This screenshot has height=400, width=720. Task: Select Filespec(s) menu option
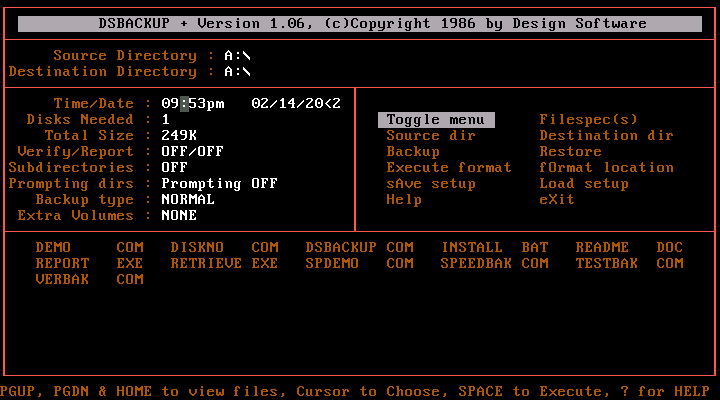click(x=588, y=119)
